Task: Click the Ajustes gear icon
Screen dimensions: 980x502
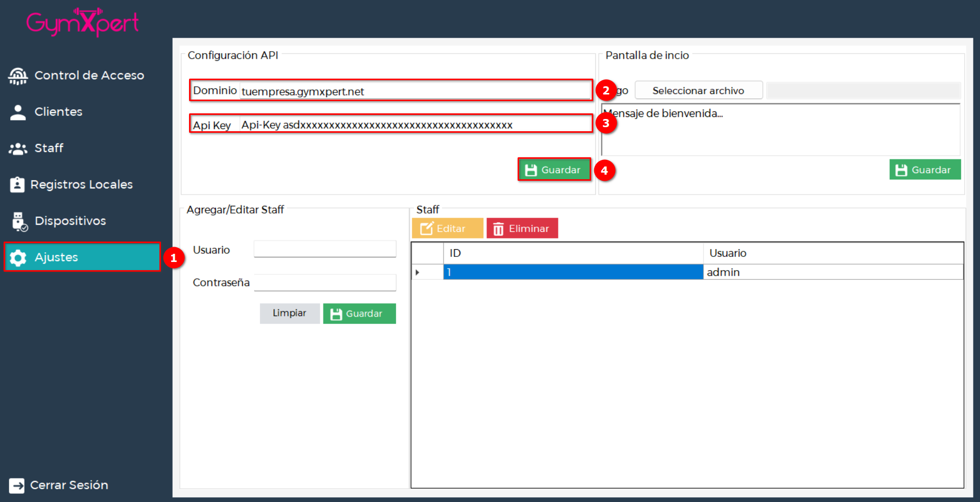Action: (18, 258)
